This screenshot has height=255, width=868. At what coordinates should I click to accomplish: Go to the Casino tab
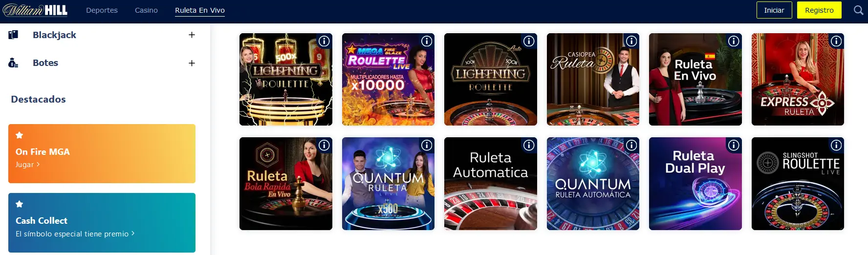tap(146, 10)
